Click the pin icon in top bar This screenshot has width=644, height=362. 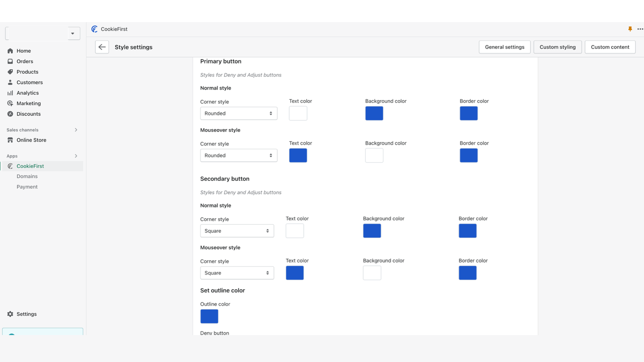coord(630,29)
